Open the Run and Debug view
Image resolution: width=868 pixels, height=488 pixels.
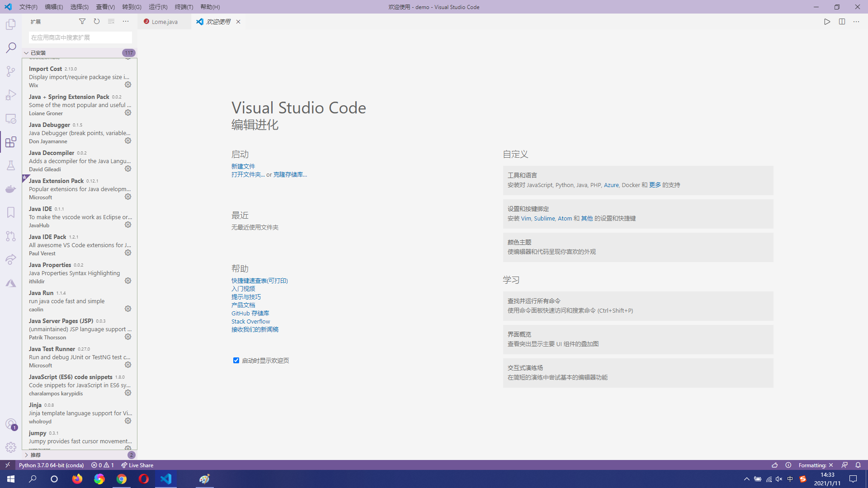[x=11, y=95]
